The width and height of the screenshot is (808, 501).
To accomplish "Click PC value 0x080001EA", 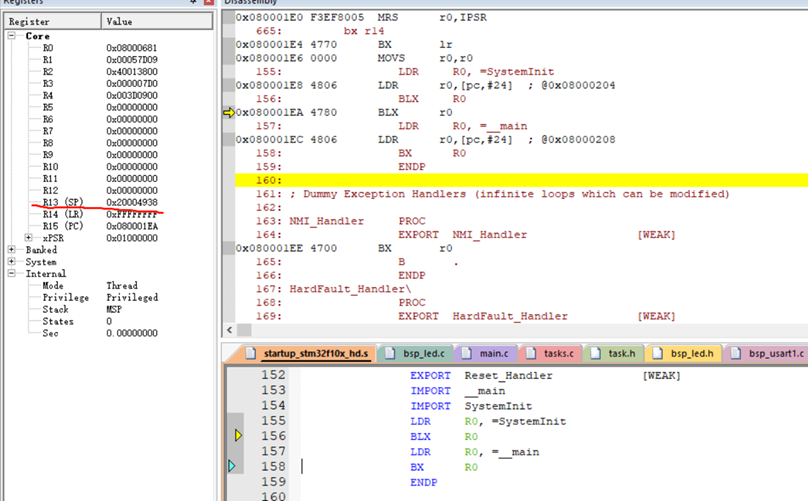I will coord(132,226).
